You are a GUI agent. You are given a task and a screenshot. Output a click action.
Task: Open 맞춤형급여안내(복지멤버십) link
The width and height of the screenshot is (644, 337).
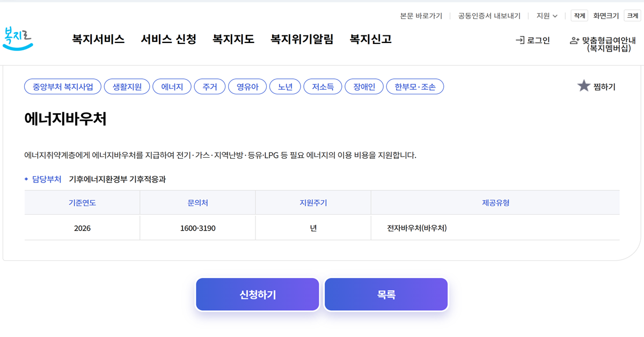pos(609,44)
